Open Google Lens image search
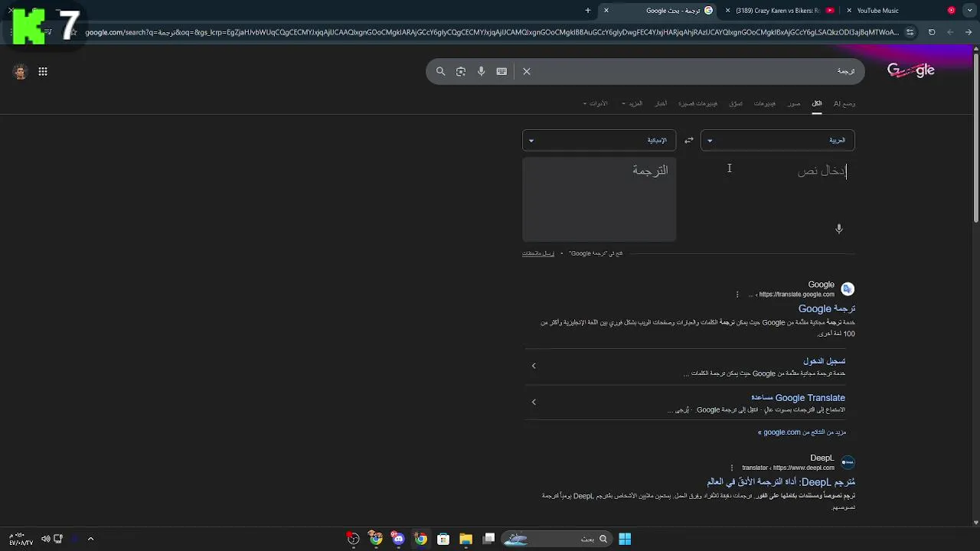 pos(461,71)
